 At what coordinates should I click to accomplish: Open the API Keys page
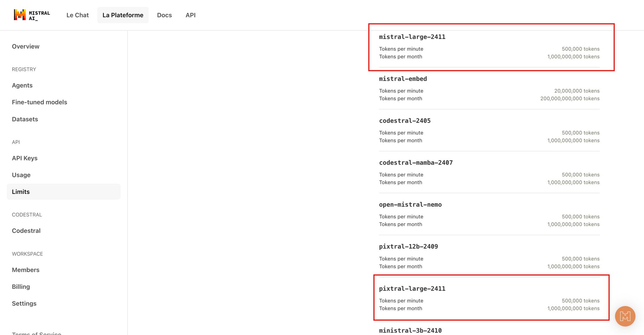(25, 158)
